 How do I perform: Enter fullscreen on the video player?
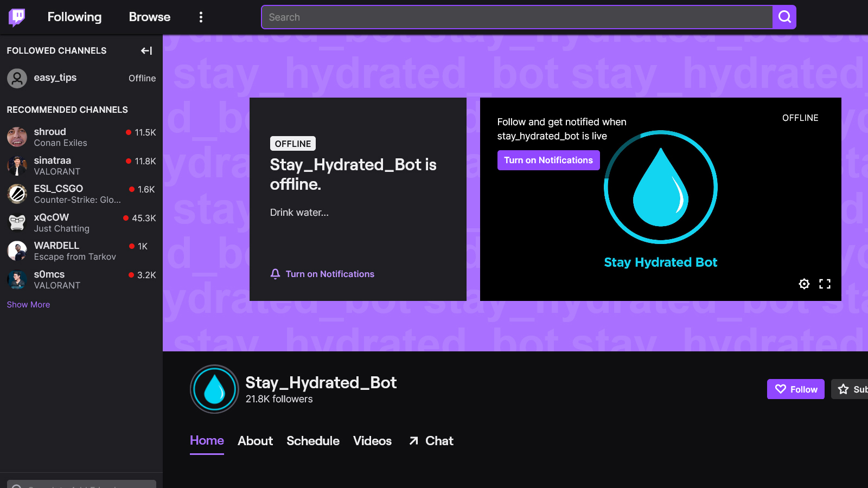825,284
